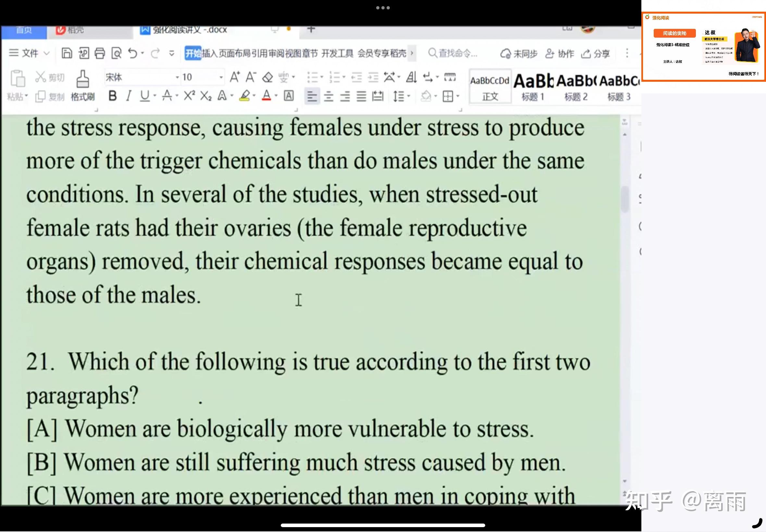Image resolution: width=766 pixels, height=532 pixels.
Task: Toggle Strikethrough formatting
Action: [167, 96]
